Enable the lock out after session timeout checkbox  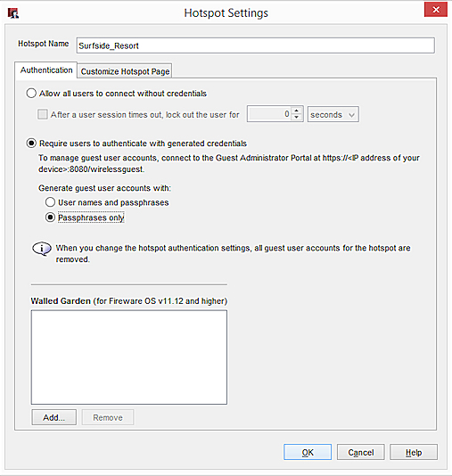(x=43, y=114)
